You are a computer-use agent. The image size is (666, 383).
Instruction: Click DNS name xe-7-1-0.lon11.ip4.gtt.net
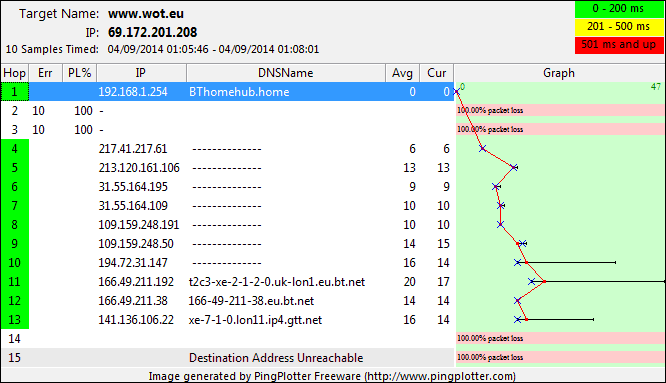click(255, 320)
